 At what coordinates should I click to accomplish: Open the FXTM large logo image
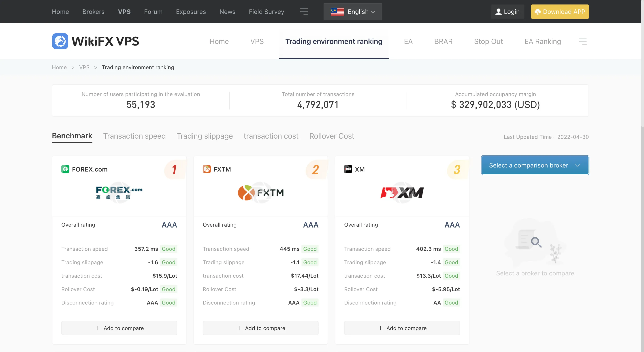click(261, 193)
